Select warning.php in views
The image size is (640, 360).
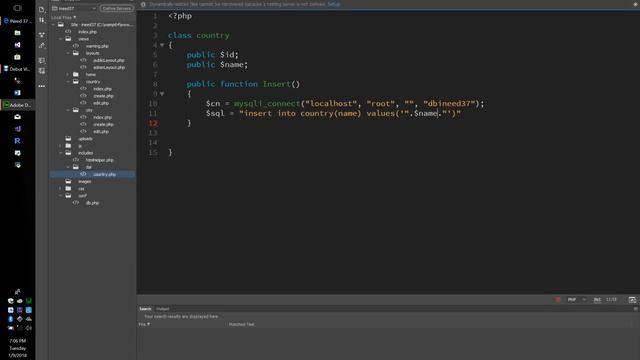[97, 46]
